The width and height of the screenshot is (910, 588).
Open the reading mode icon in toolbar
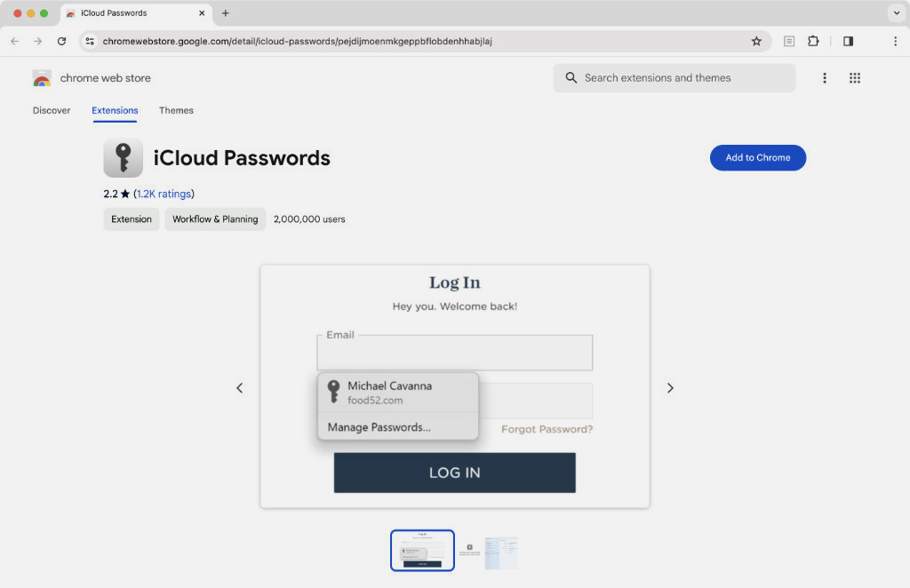point(788,41)
